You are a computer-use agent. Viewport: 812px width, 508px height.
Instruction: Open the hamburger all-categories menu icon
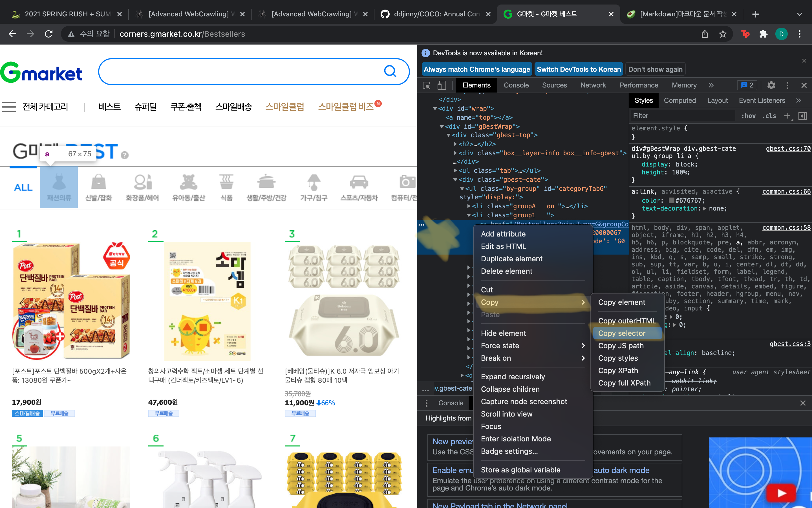9,107
